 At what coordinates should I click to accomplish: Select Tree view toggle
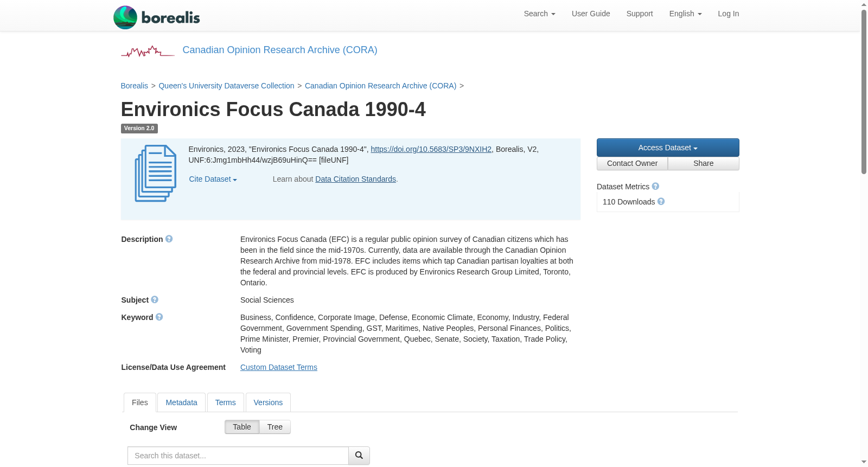[275, 427]
